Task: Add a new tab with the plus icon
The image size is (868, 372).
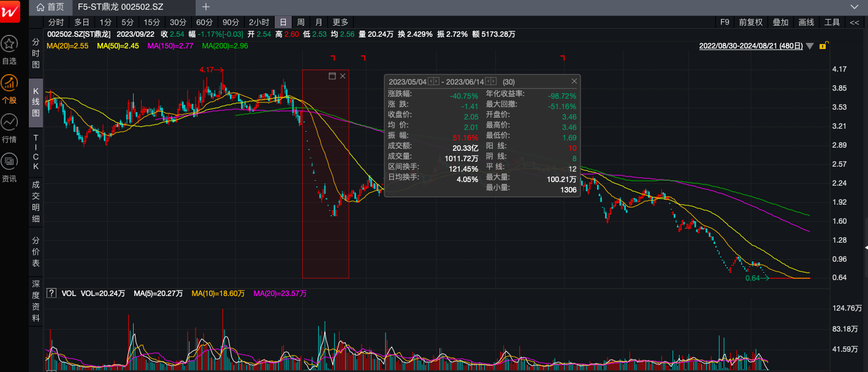Action: coord(206,7)
